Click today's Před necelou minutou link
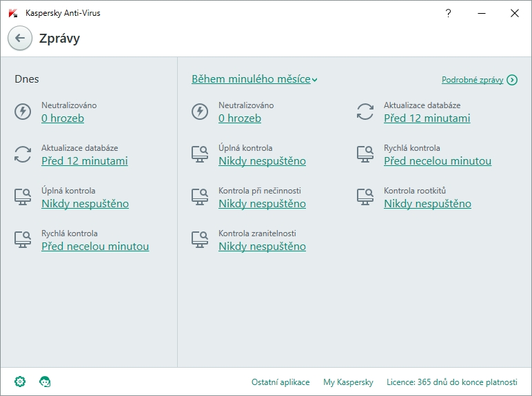The image size is (532, 396). (95, 247)
